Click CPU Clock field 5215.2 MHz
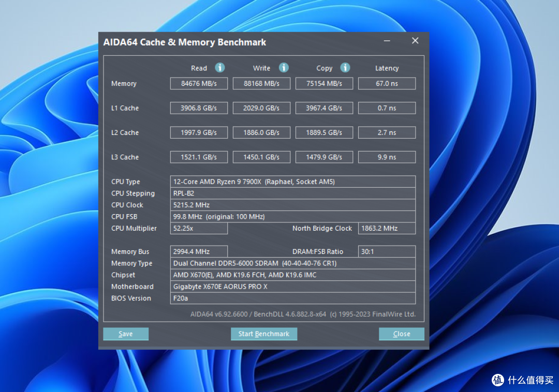The image size is (559, 392). (x=292, y=205)
